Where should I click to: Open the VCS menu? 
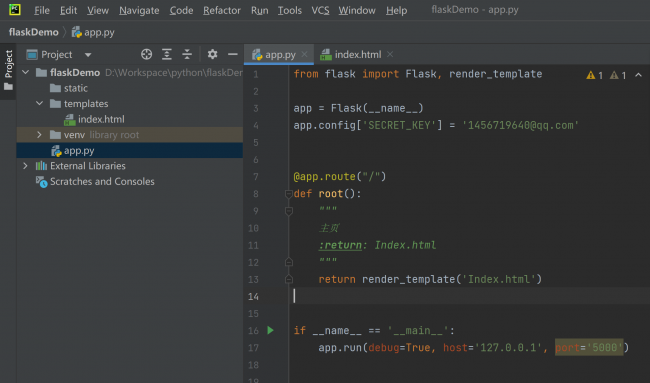[320, 10]
